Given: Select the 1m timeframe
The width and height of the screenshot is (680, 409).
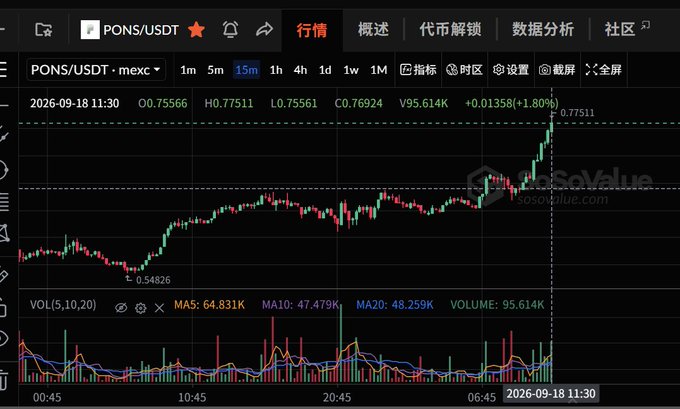Looking at the screenshot, I should tap(188, 70).
